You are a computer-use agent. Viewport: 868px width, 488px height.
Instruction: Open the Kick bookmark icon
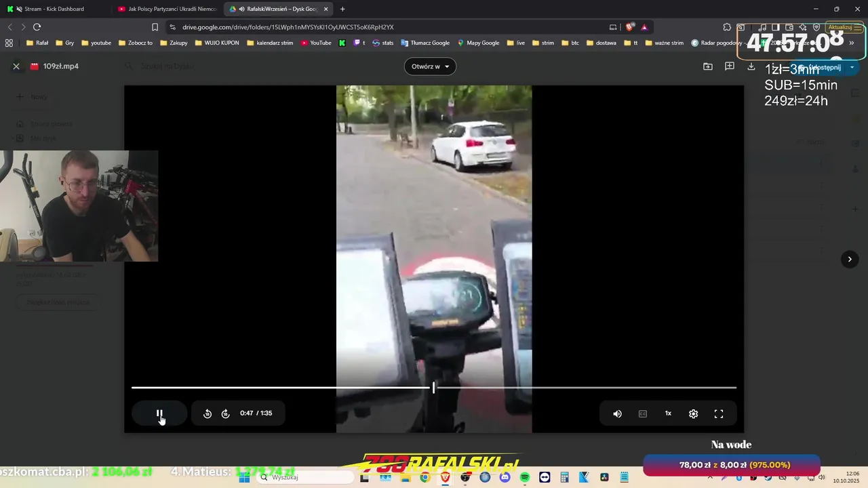click(342, 43)
